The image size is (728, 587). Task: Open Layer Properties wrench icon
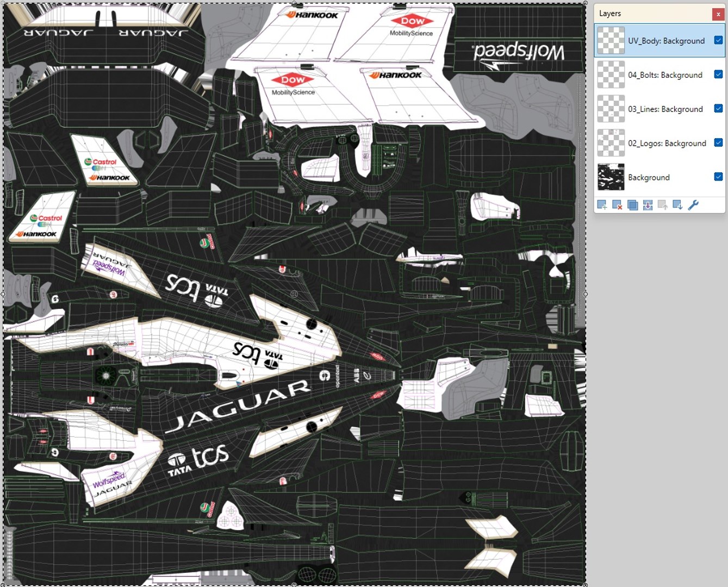click(x=693, y=205)
